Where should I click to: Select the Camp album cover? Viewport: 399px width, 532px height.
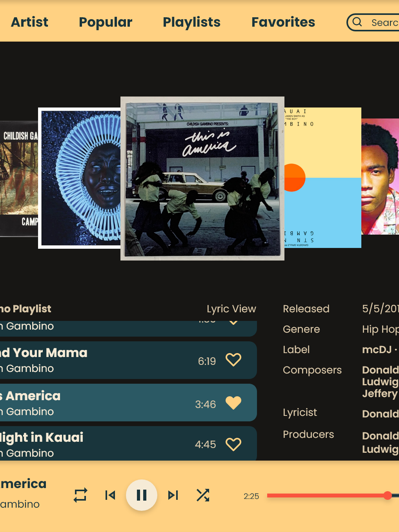click(19, 179)
